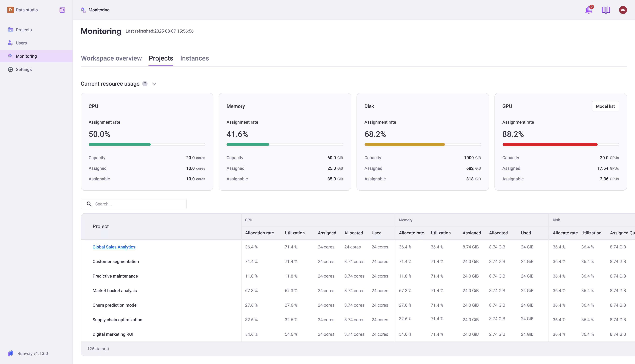Image resolution: width=635 pixels, height=364 pixels.
Task: Click the dK user avatar
Action: pos(623,10)
